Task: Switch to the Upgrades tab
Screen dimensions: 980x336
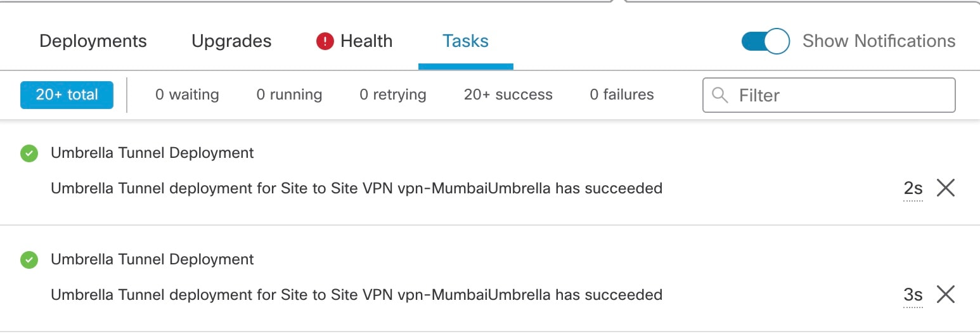Action: (231, 41)
